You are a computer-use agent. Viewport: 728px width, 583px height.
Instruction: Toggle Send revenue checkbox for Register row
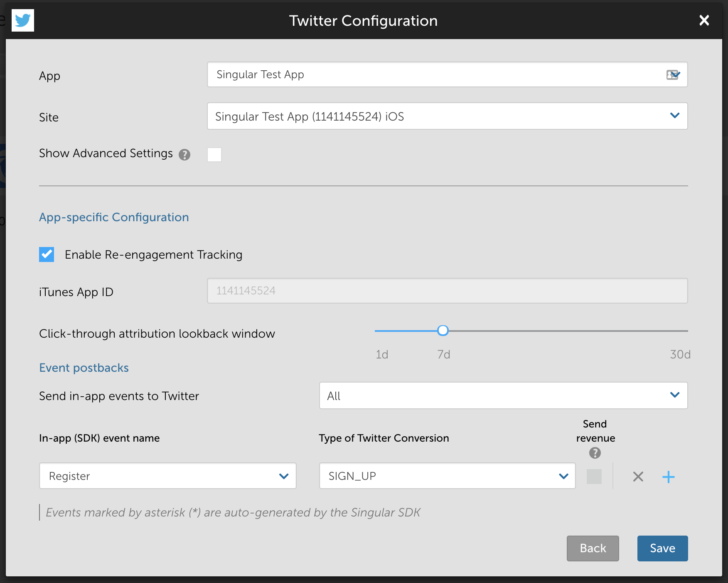(x=594, y=477)
